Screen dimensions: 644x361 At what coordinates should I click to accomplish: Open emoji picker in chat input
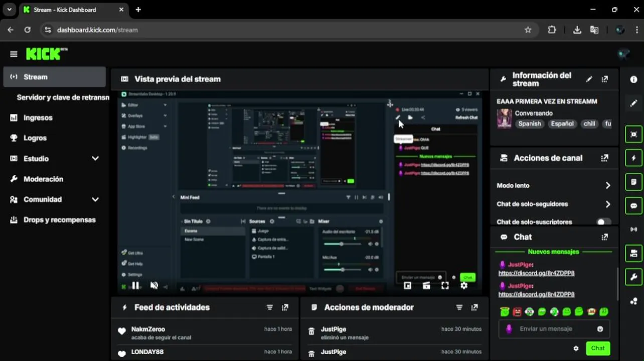600,329
